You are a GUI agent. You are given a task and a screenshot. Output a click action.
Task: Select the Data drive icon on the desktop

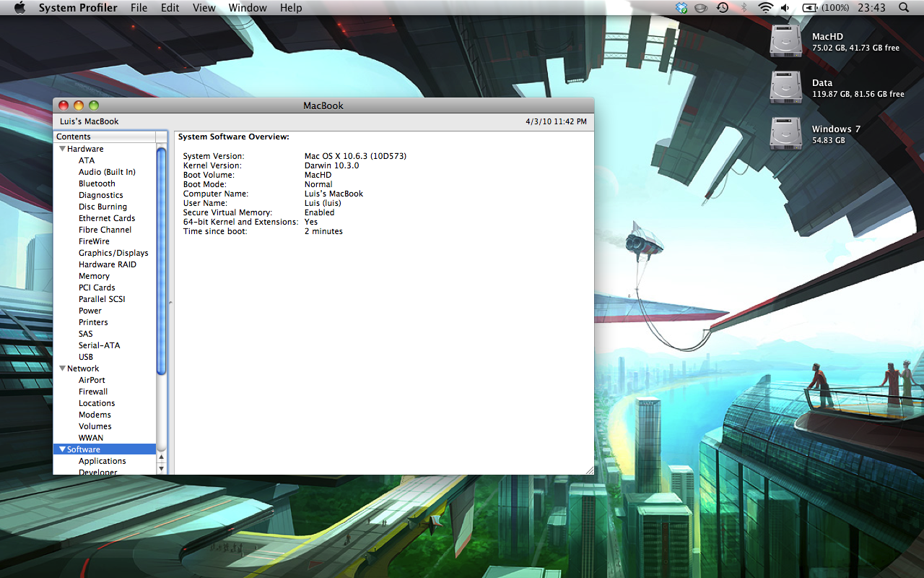coord(785,87)
